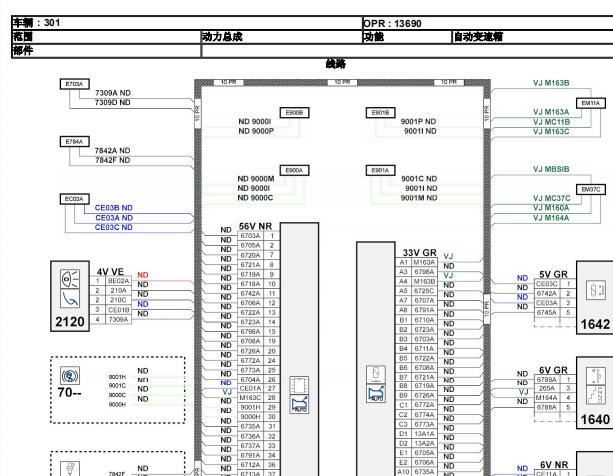Click the '6V GR' connector label
The image size is (613, 476).
pyautogui.click(x=553, y=370)
